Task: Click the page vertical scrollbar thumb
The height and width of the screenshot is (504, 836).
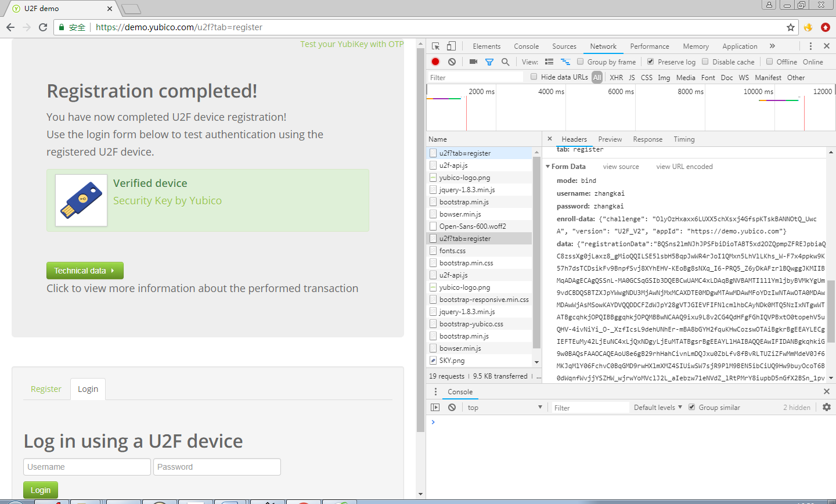Action: pyautogui.click(x=420, y=240)
